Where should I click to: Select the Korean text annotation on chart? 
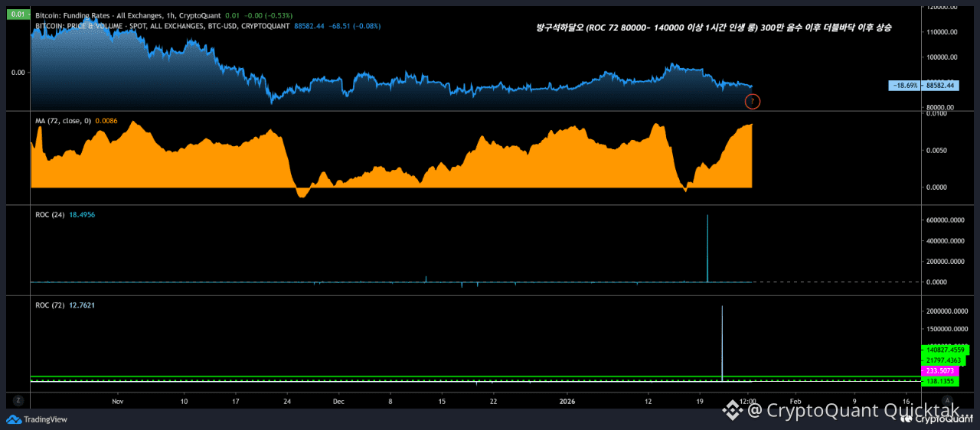coord(714,27)
